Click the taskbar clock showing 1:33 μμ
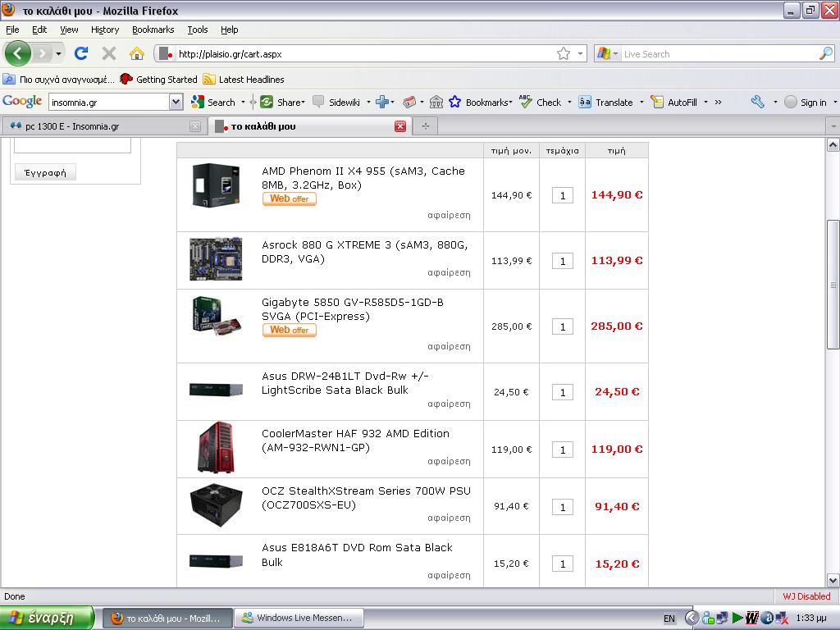This screenshot has height=630, width=840. coord(811,619)
